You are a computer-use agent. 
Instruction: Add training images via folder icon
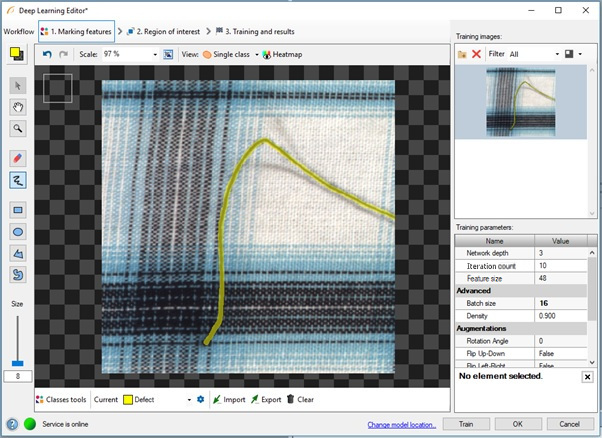pos(462,54)
